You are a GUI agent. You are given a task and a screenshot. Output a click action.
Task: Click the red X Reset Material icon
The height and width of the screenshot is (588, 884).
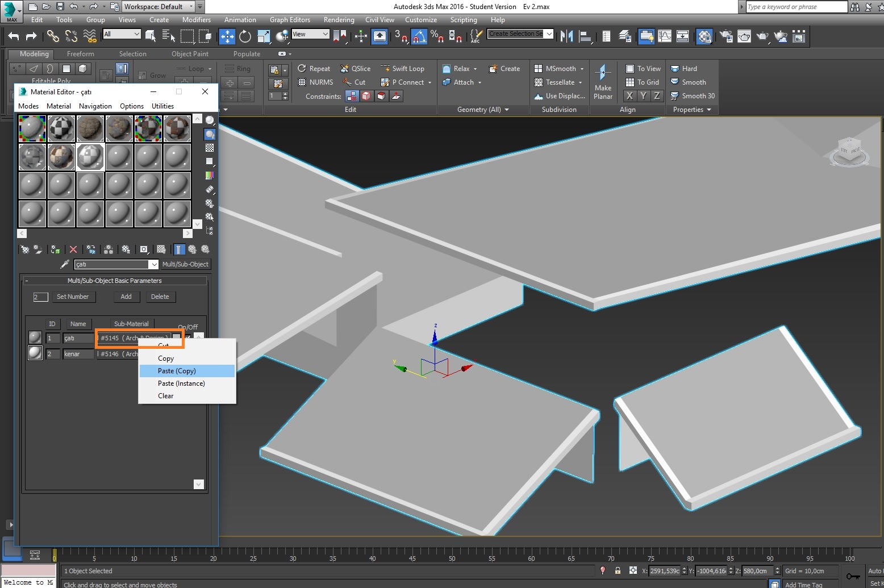coord(73,249)
